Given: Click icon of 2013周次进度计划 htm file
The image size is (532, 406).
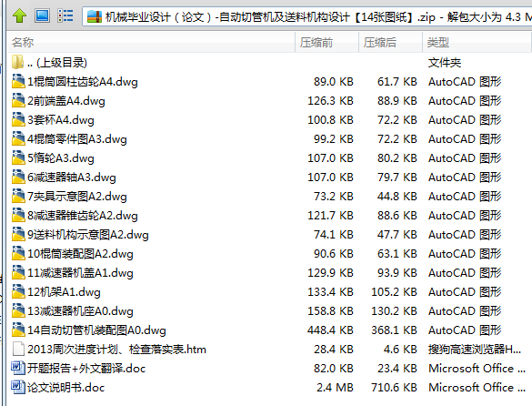Looking at the screenshot, I should pyautogui.click(x=18, y=349).
